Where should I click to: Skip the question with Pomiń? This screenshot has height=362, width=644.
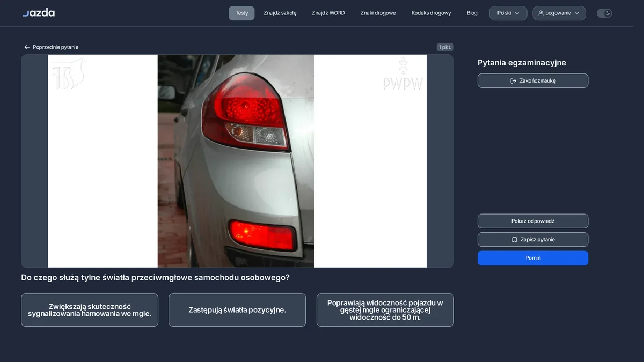533,258
